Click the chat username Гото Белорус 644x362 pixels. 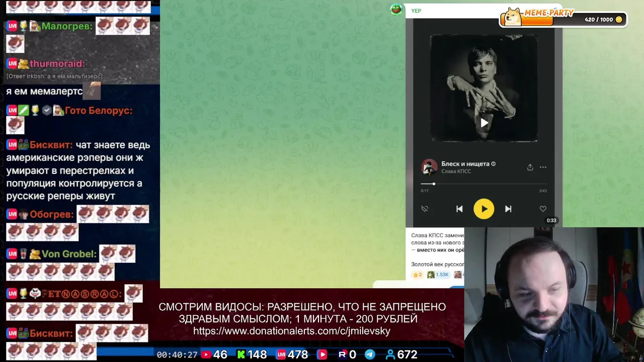99,110
